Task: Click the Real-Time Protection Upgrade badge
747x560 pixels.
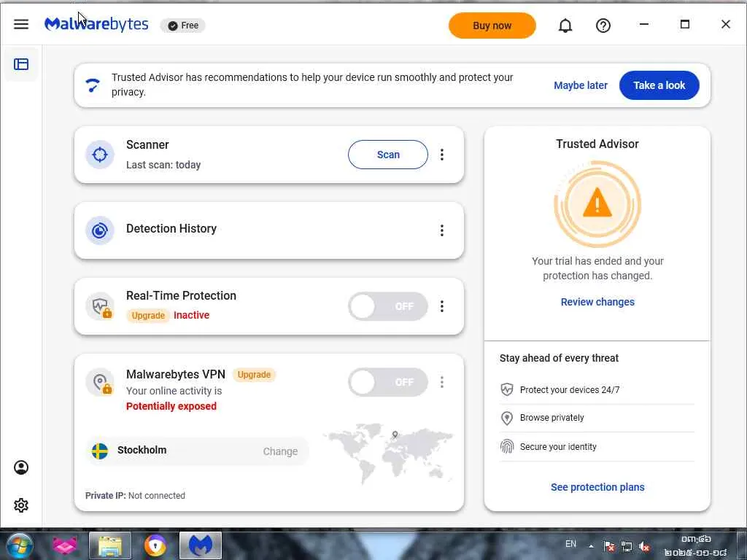Action: point(148,315)
